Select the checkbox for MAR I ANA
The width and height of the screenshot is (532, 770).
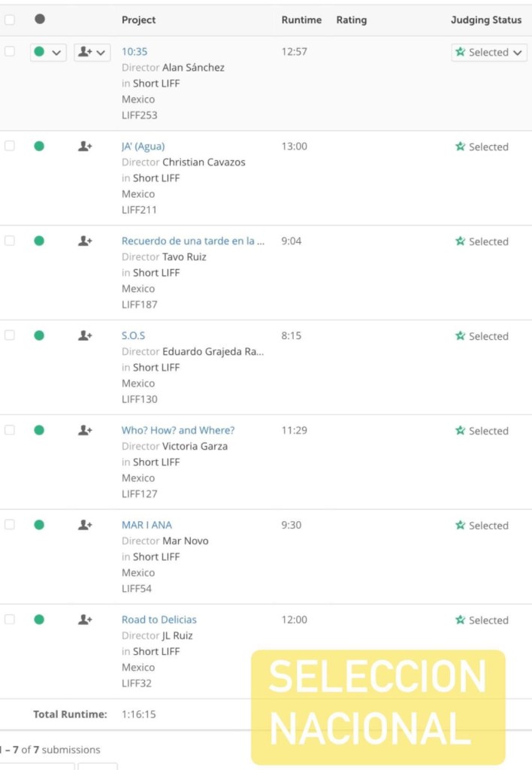coord(10,525)
